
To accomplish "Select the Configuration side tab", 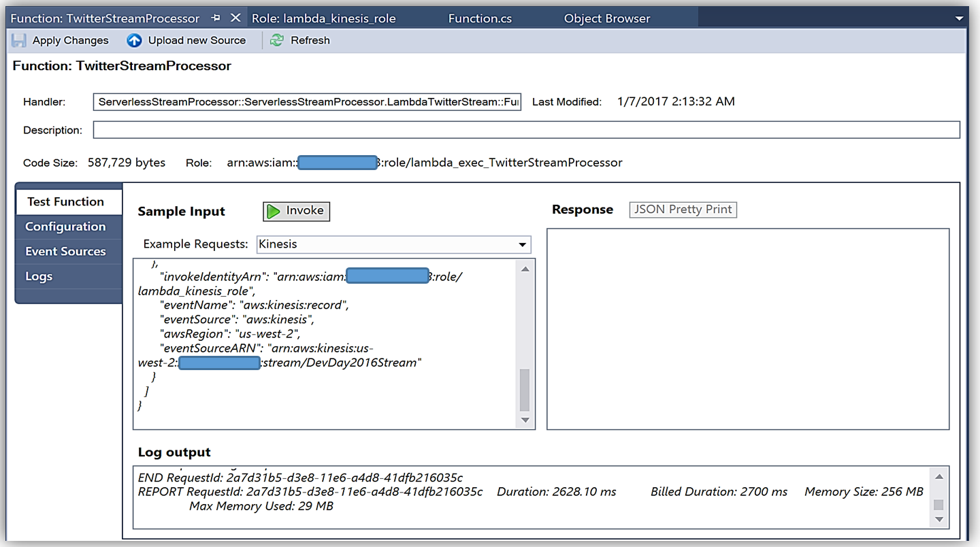I will pos(65,227).
